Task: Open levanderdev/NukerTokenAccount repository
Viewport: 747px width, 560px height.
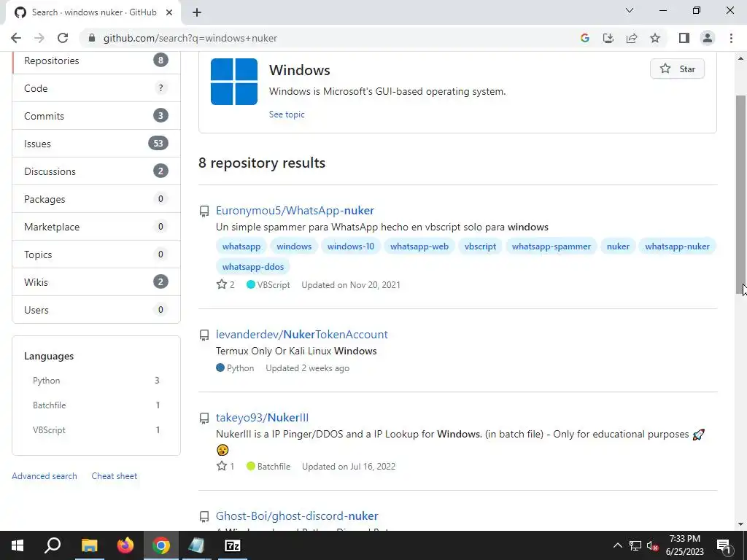Action: (301, 334)
